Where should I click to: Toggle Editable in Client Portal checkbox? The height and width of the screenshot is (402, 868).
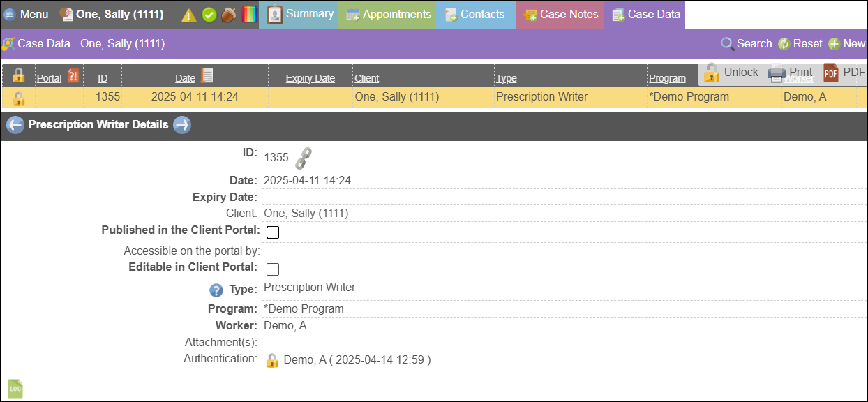[x=273, y=269]
